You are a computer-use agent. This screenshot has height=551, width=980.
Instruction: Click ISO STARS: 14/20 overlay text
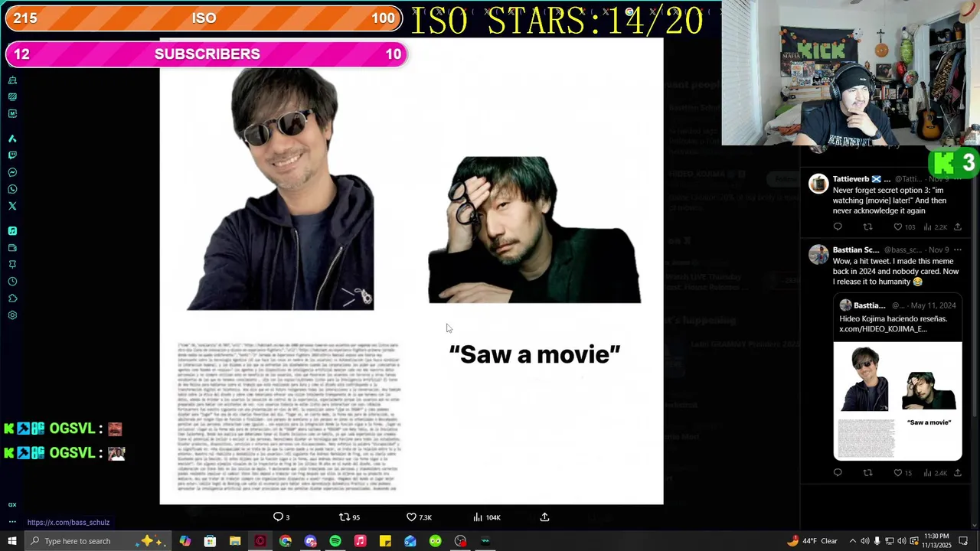[557, 21]
